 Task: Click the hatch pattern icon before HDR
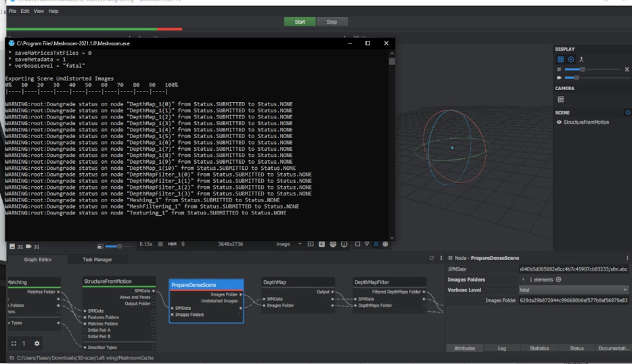(161, 244)
